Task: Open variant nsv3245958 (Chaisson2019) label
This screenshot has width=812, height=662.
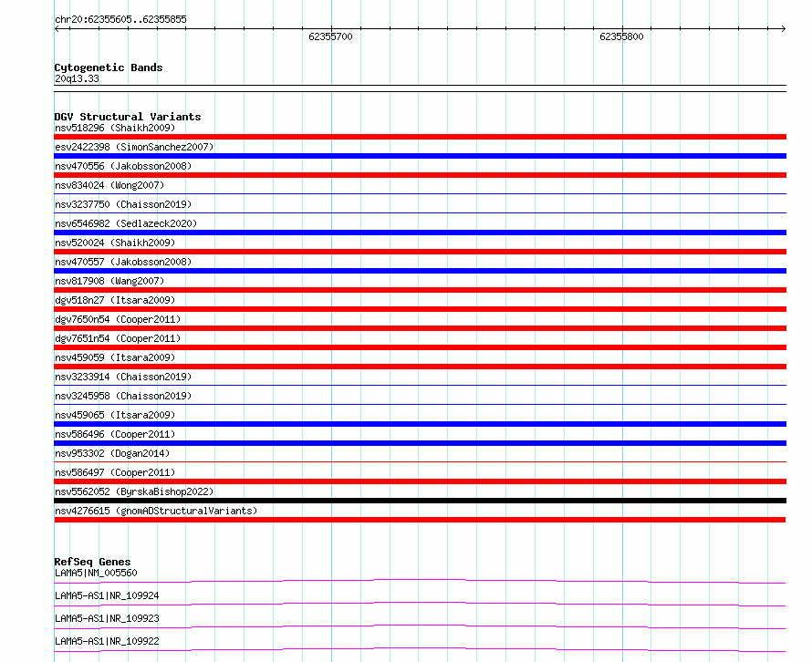Action: coord(123,396)
